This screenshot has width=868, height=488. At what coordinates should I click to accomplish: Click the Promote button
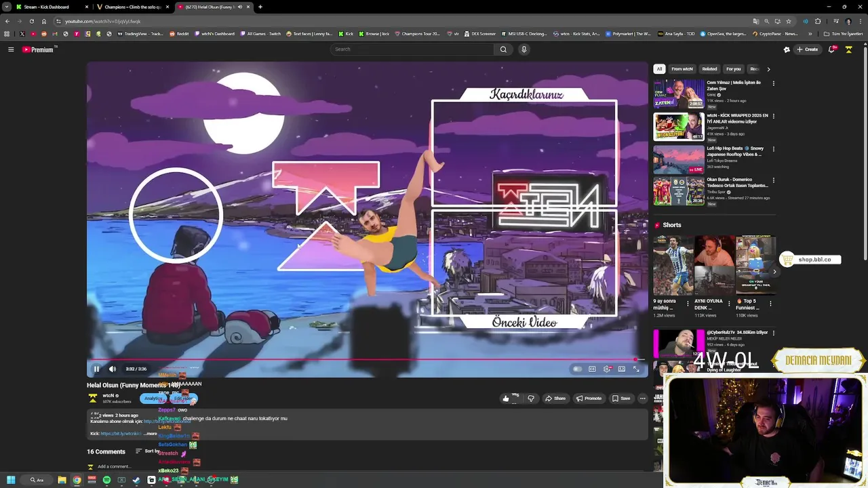pos(588,398)
